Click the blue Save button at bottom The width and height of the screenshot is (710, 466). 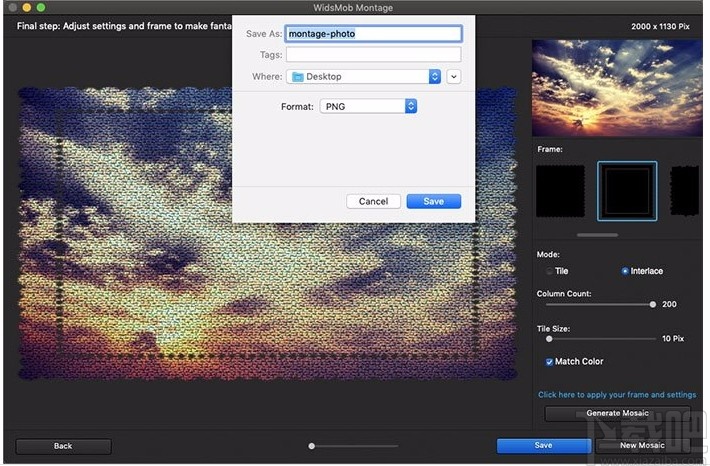[x=543, y=446]
